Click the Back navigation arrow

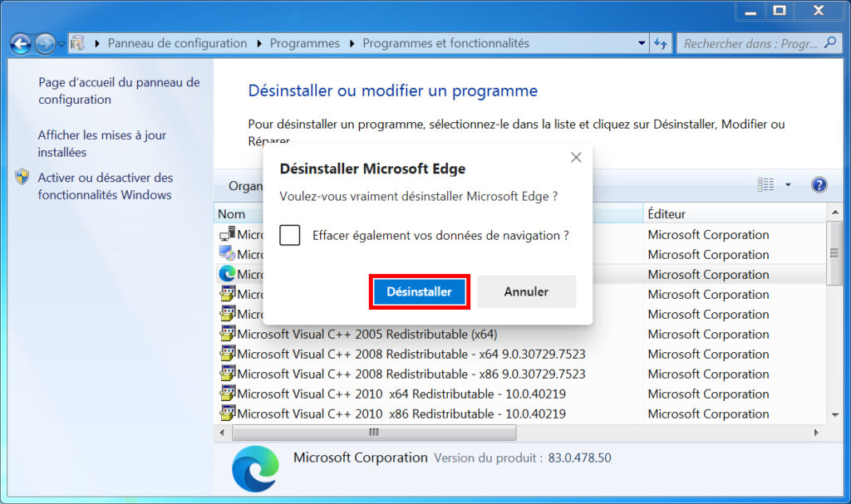(21, 43)
